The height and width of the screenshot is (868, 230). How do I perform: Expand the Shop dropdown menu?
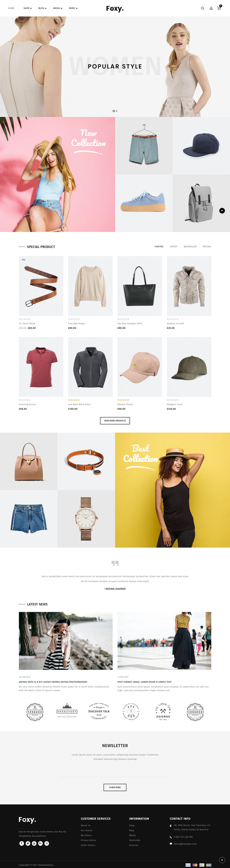click(28, 8)
